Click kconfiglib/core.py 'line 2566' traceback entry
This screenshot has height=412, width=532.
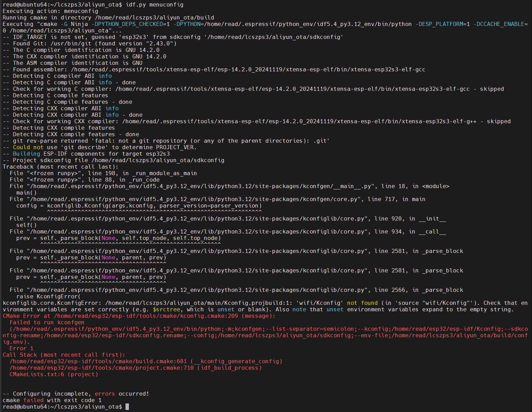coord(236,290)
